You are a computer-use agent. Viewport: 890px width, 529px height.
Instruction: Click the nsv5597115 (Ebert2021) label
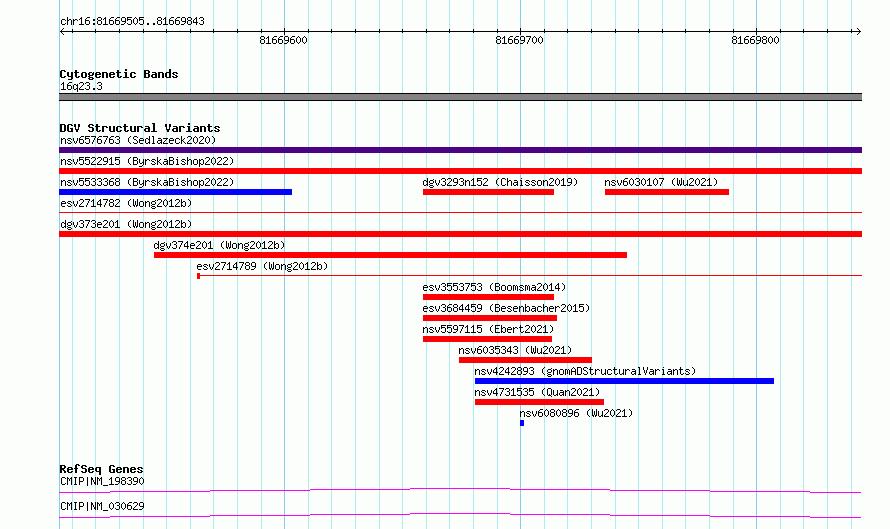pyautogui.click(x=488, y=329)
